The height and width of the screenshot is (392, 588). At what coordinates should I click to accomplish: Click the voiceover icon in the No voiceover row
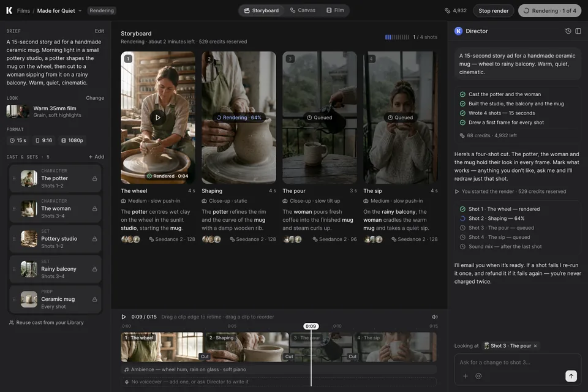[127, 382]
